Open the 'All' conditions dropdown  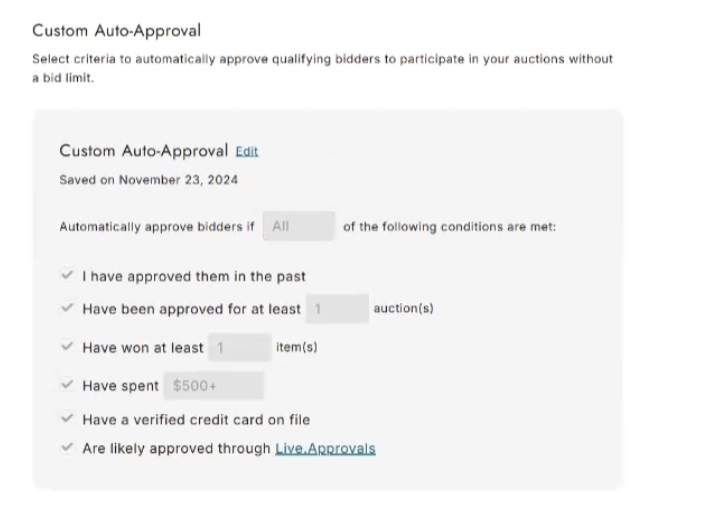299,226
